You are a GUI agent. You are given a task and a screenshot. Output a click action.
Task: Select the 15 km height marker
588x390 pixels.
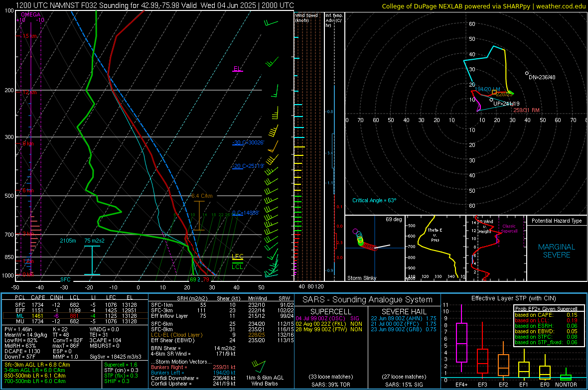click(29, 36)
